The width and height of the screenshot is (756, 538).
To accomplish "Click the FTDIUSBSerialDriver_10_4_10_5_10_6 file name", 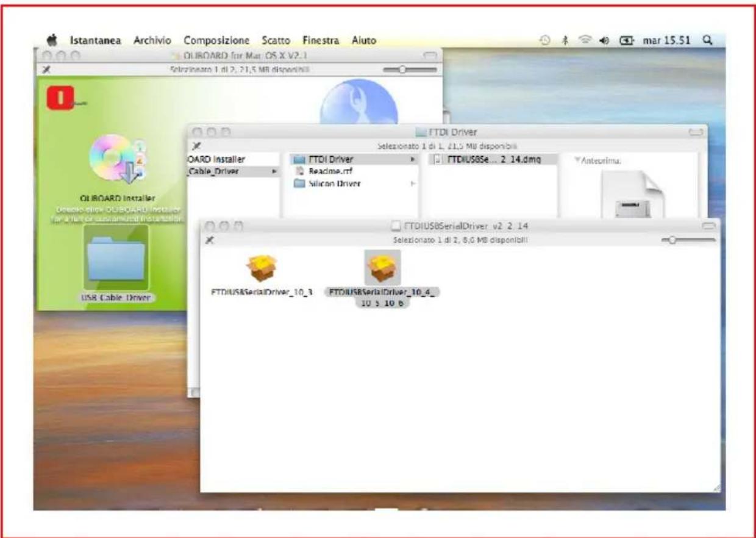I will (x=382, y=298).
